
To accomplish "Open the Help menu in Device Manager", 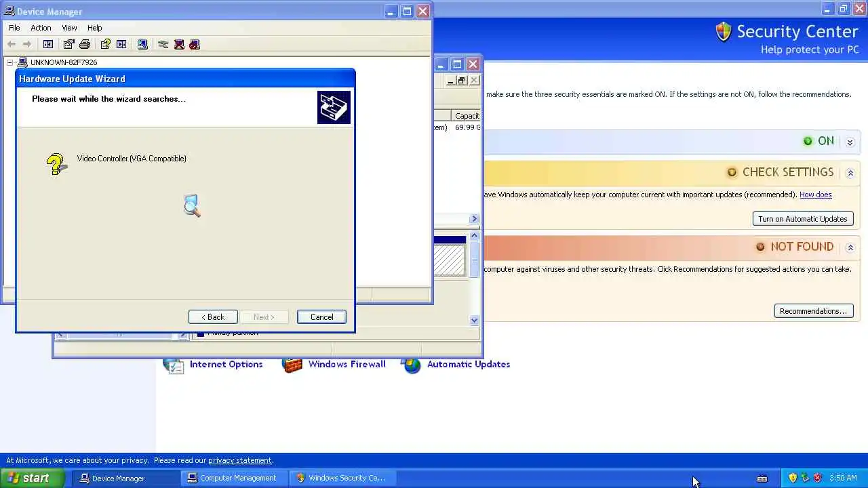I will coord(94,28).
